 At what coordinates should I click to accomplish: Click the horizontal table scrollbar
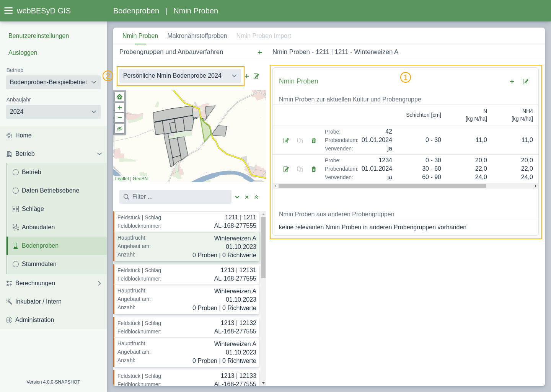click(x=382, y=186)
